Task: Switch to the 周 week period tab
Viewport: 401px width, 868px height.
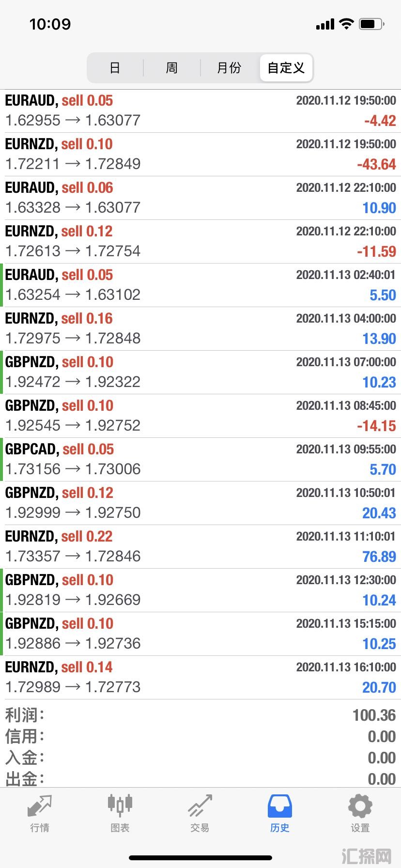Action: tap(172, 68)
